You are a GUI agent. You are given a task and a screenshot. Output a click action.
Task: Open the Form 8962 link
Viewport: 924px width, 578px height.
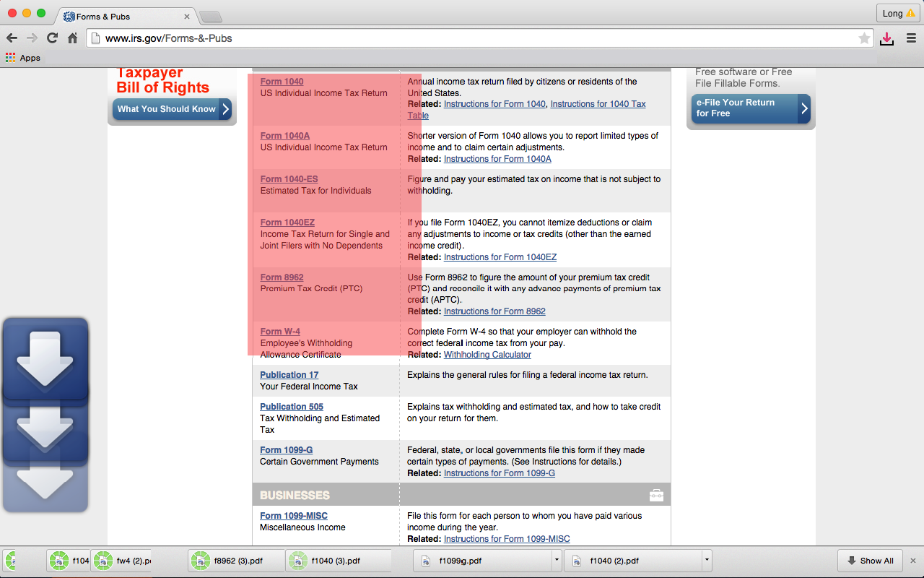click(282, 277)
